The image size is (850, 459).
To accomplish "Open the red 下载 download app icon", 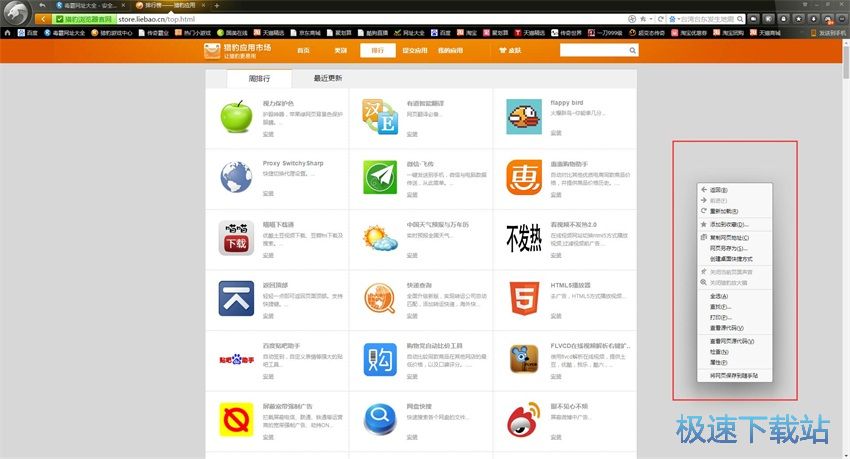I will point(236,238).
